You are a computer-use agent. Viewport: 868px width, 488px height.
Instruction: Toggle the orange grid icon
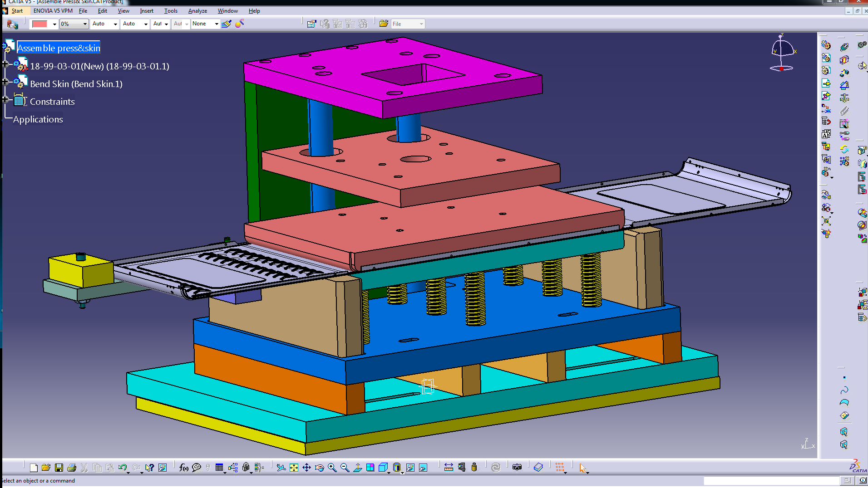tap(560, 468)
